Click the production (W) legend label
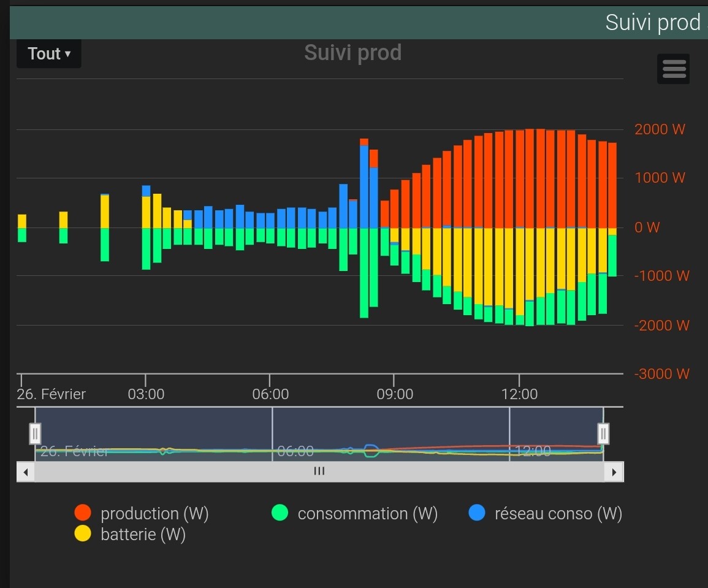708x588 pixels. [x=154, y=513]
